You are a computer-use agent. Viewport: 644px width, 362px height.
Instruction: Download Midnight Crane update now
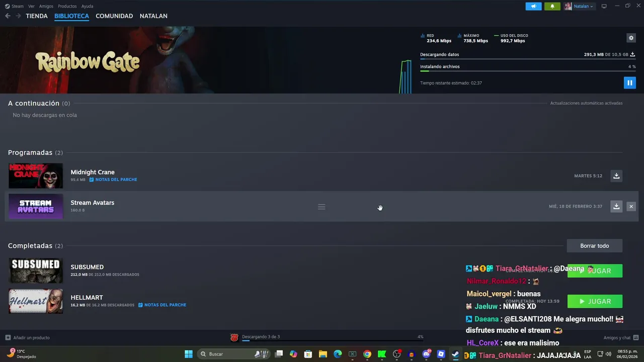coord(616,175)
